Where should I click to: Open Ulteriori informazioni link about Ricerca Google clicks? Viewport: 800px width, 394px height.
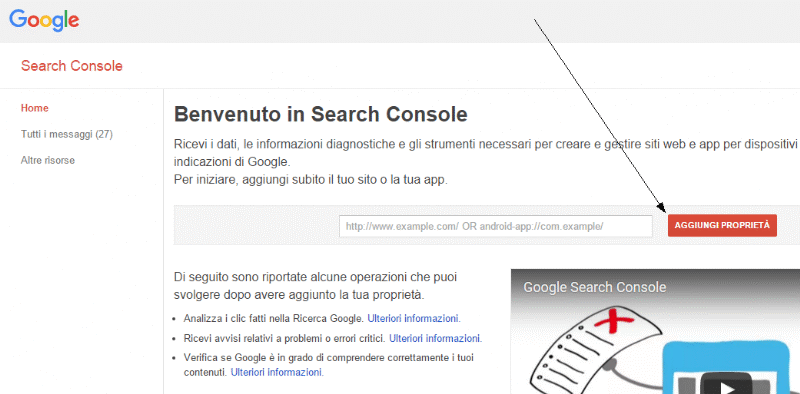[414, 318]
